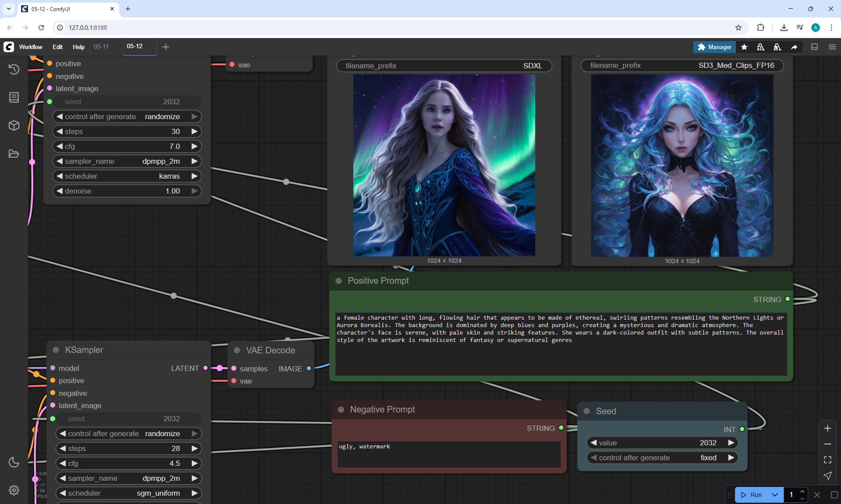
Task: Open the Run button dropdown arrow
Action: (x=775, y=495)
